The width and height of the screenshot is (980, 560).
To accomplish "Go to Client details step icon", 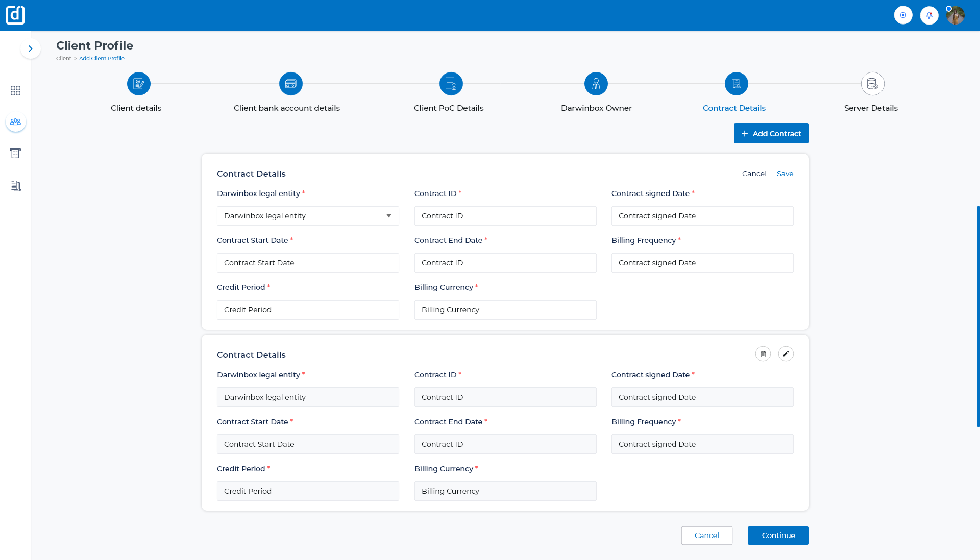I will [x=139, y=84].
